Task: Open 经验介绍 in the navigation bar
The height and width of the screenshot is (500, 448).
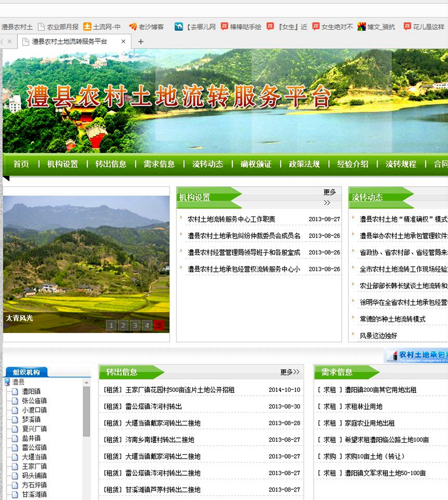Action: click(x=353, y=164)
